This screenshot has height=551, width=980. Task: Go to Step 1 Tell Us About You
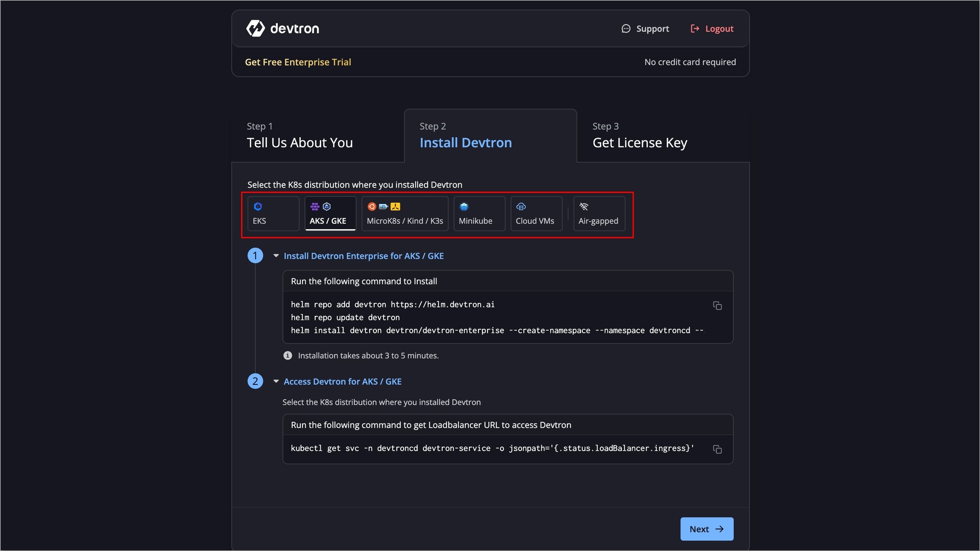(x=318, y=136)
